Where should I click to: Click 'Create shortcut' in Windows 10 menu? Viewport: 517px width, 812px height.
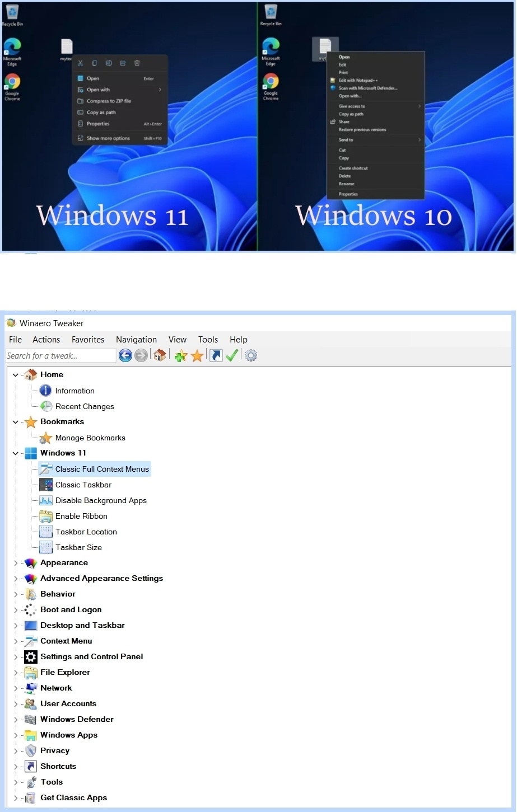tap(353, 168)
